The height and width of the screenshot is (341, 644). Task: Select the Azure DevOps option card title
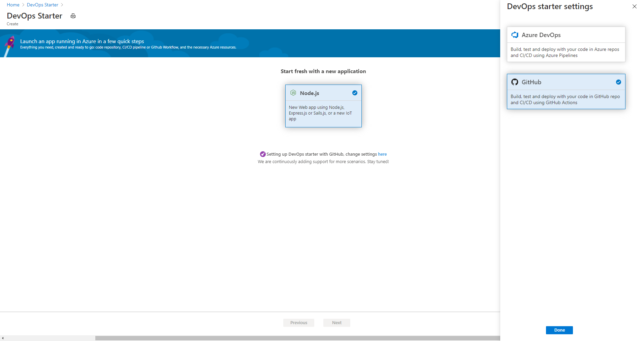(x=541, y=35)
